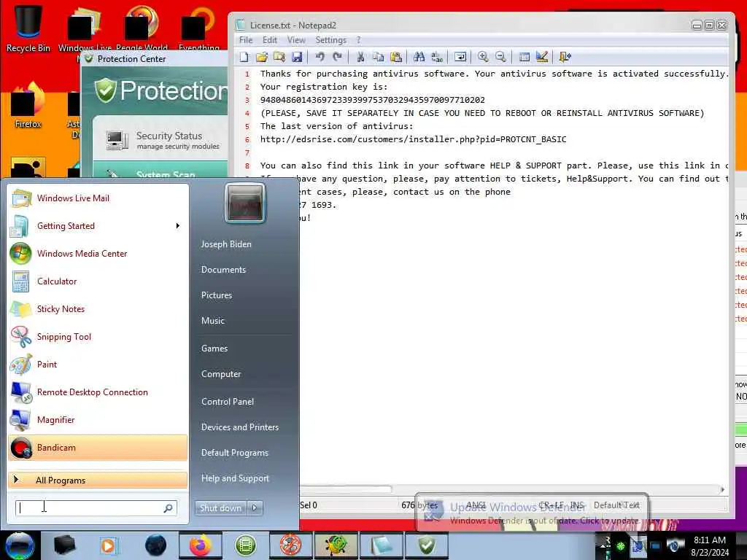Click the green shield taskbar button
The width and height of the screenshot is (747, 560).
426,545
